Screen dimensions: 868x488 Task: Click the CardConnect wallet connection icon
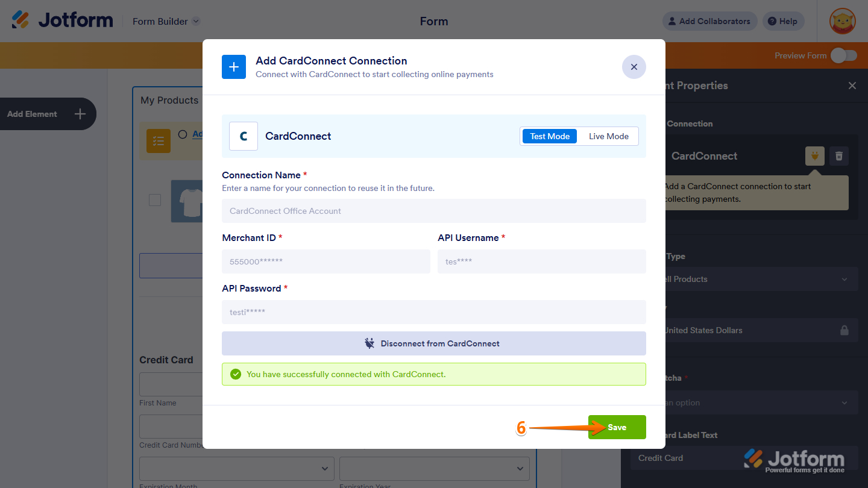814,156
